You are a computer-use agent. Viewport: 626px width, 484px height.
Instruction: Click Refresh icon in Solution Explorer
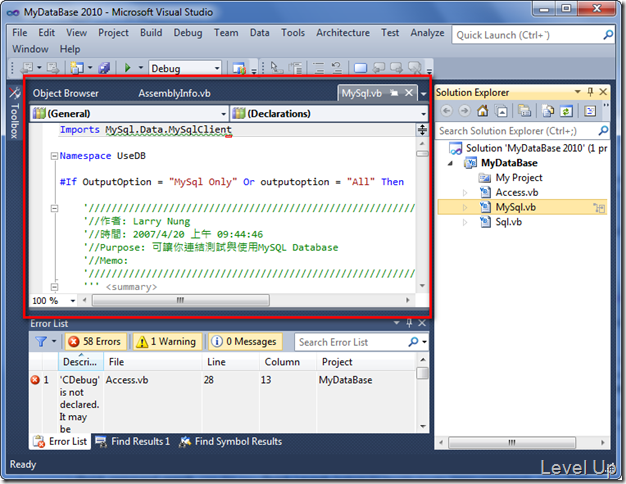(x=566, y=111)
